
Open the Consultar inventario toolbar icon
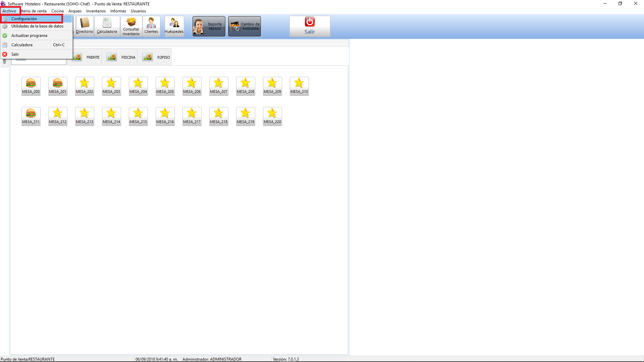click(131, 26)
